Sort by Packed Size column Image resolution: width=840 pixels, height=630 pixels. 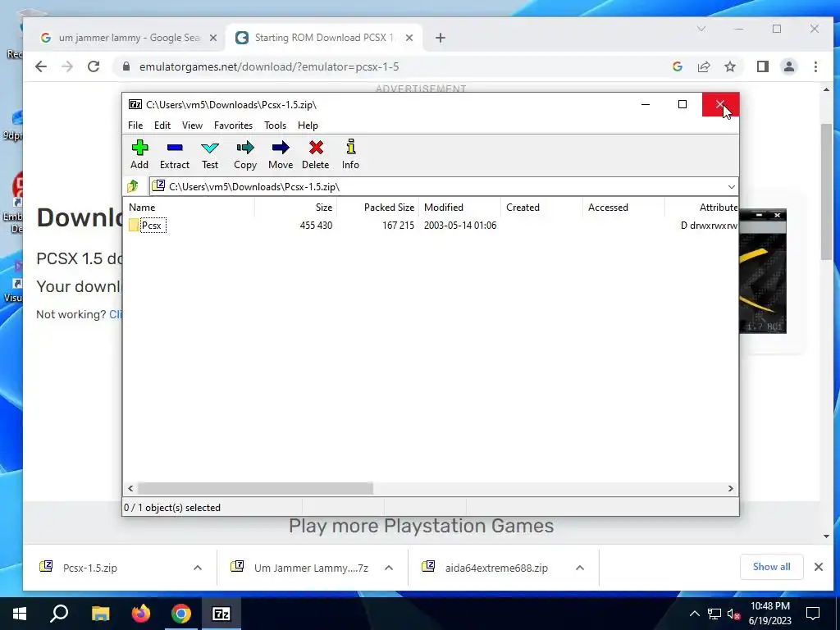coord(377,208)
